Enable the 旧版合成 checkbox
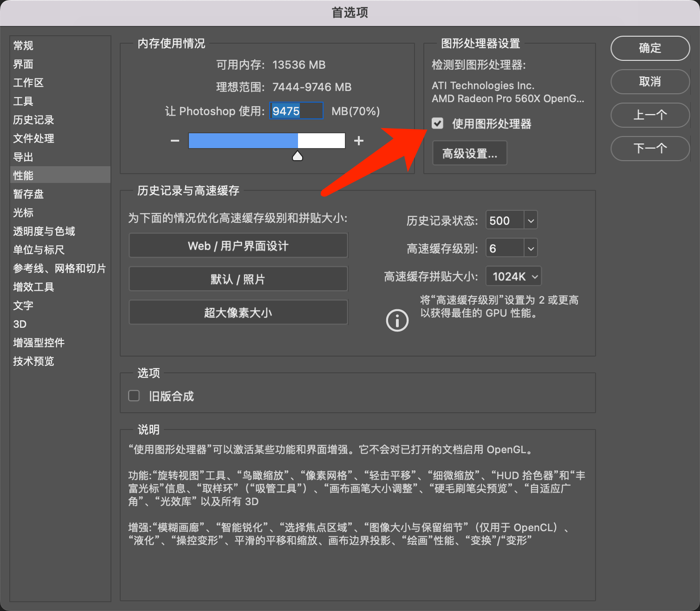The width and height of the screenshot is (700, 611). (x=134, y=396)
